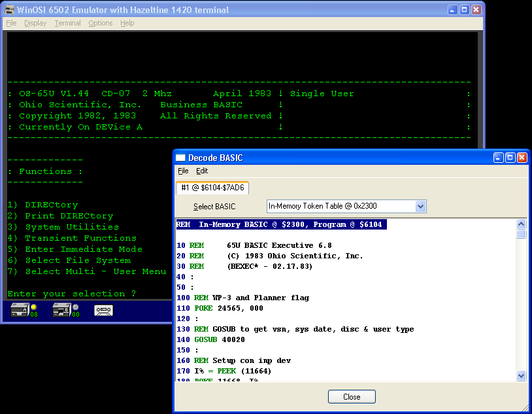Screen dimensions: 532x414
Task: Click terminal option 5) Enter Immediate Mode
Action: pyautogui.click(x=75, y=249)
